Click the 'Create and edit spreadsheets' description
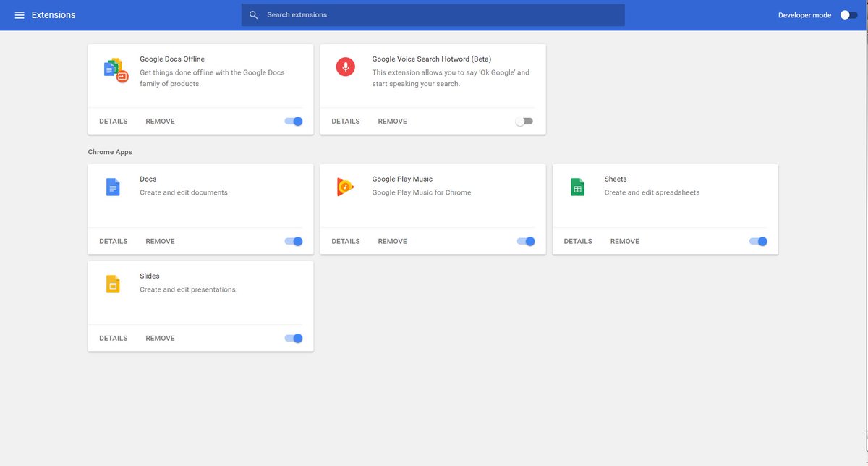The width and height of the screenshot is (868, 466). (x=652, y=192)
